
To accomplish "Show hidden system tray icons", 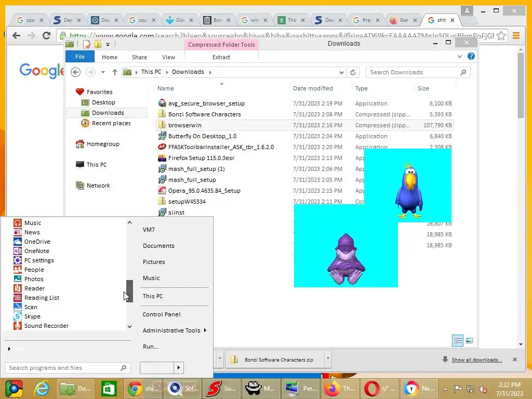I will pyautogui.click(x=445, y=389).
